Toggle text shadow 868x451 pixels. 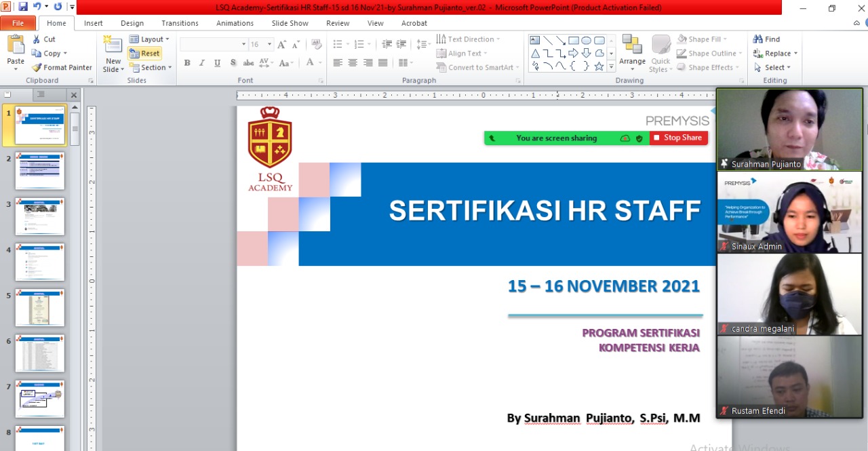(233, 63)
